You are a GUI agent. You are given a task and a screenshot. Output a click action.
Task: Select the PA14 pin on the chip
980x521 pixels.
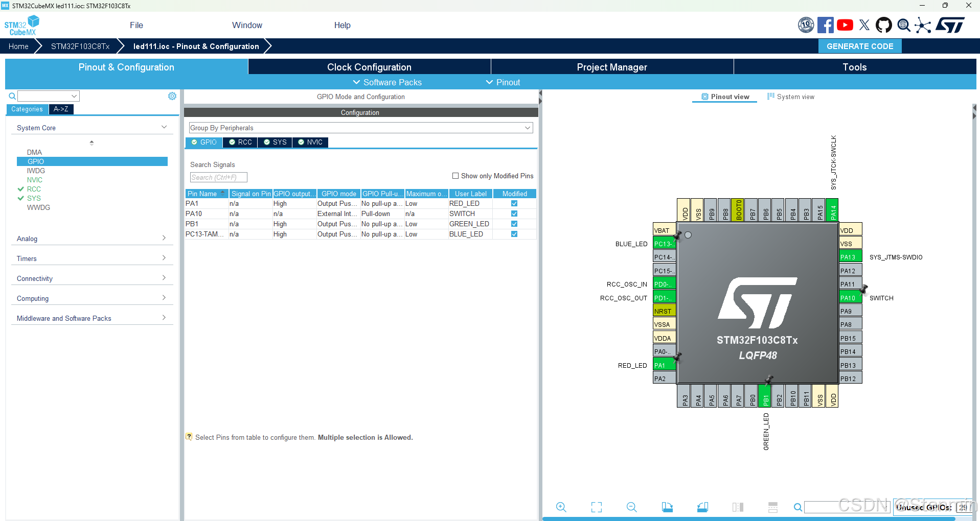tap(832, 209)
